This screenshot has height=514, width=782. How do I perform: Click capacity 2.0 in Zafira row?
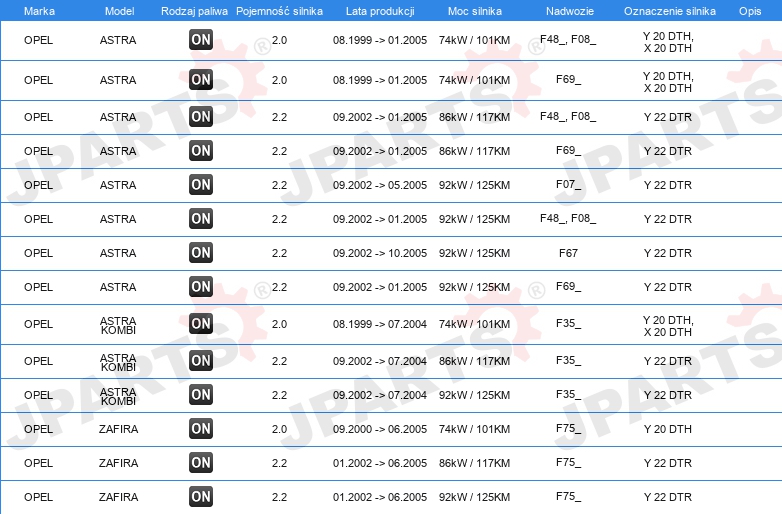point(279,429)
